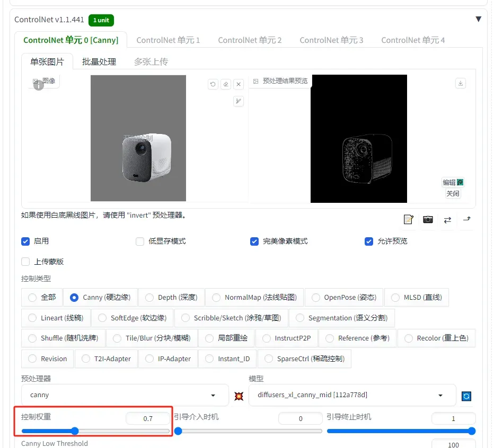Screen dimensions: 494x448
Task: Open the ControlNet 单元 3 tab
Action: click(x=331, y=40)
